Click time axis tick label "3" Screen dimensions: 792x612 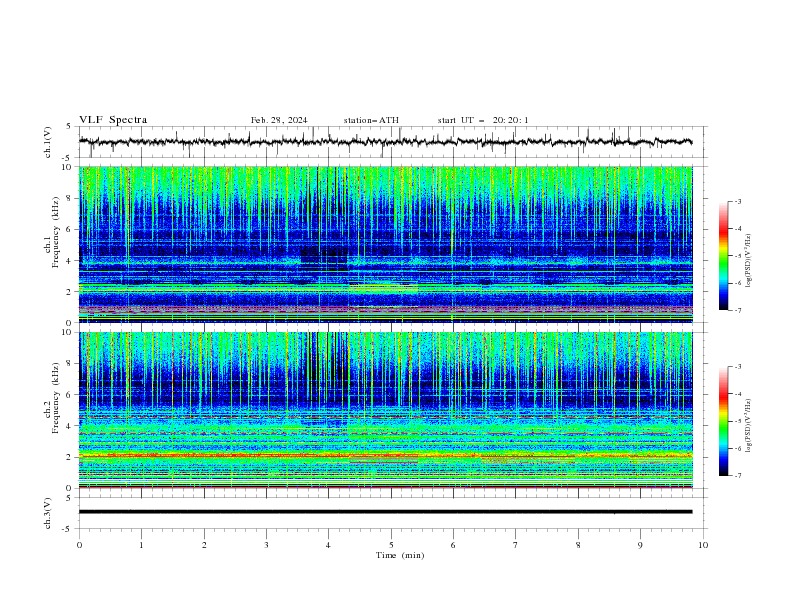click(x=266, y=545)
